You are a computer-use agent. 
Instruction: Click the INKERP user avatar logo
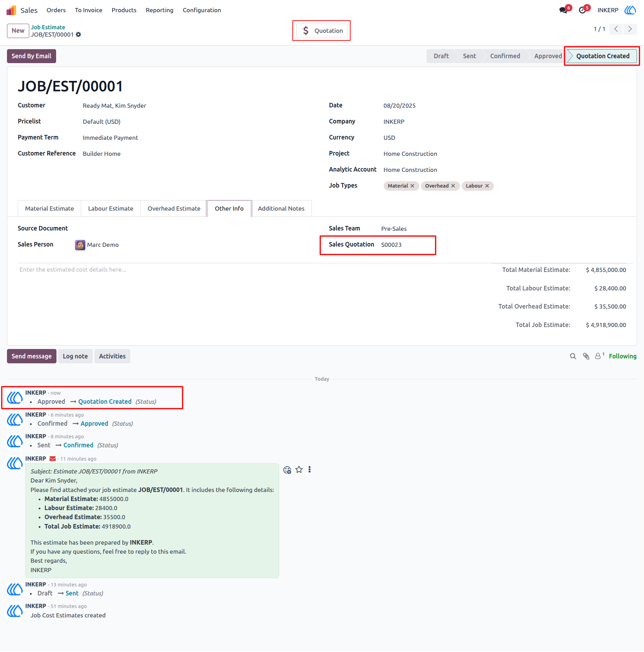[x=630, y=10]
